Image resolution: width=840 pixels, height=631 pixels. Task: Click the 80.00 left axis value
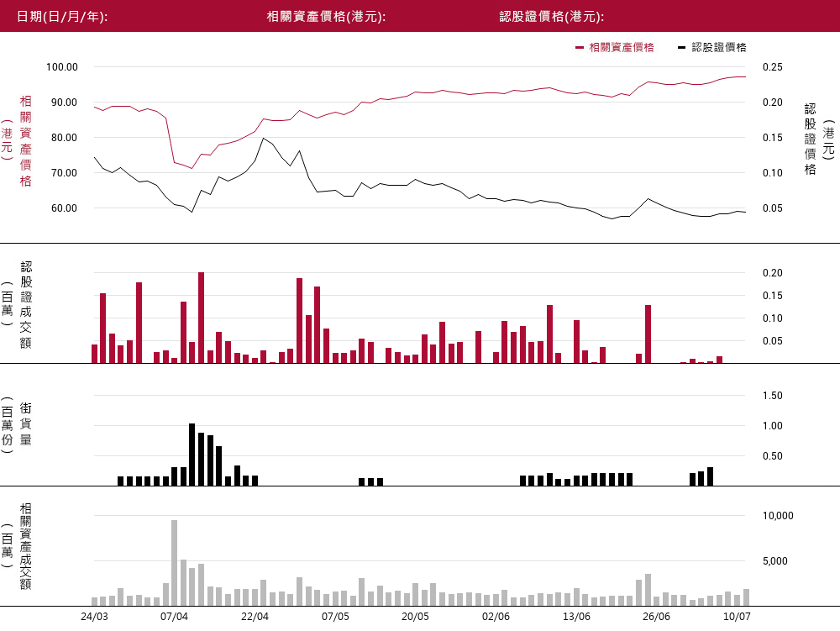pyautogui.click(x=65, y=138)
